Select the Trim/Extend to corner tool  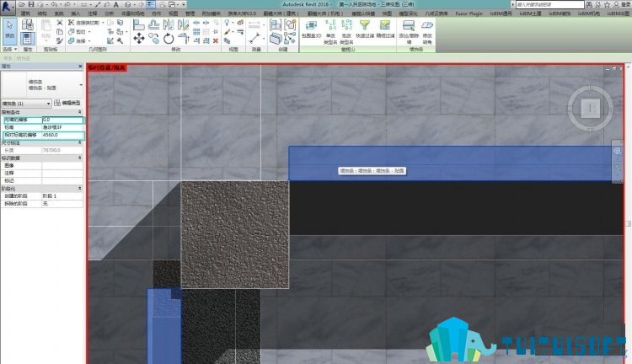pos(184,39)
